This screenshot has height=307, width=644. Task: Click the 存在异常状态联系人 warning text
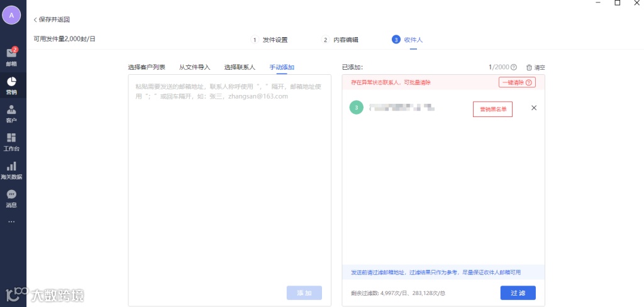391,82
